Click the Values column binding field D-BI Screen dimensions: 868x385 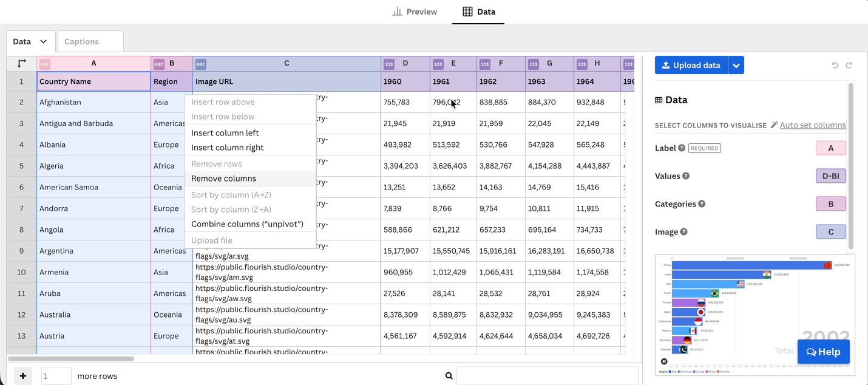click(830, 176)
